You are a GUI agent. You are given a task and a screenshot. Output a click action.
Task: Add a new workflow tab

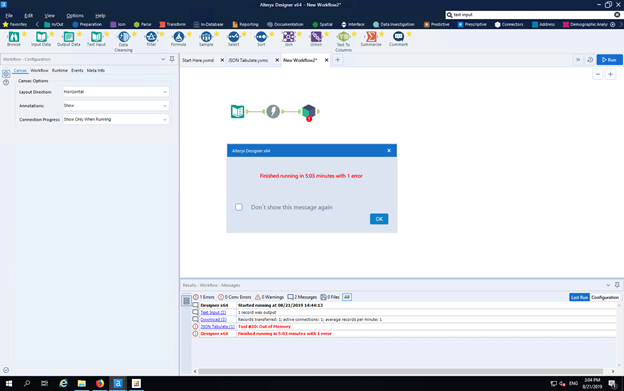(x=337, y=60)
